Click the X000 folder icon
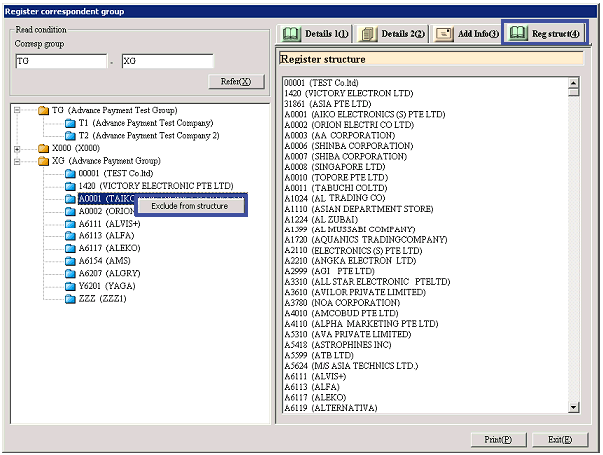 [x=43, y=148]
